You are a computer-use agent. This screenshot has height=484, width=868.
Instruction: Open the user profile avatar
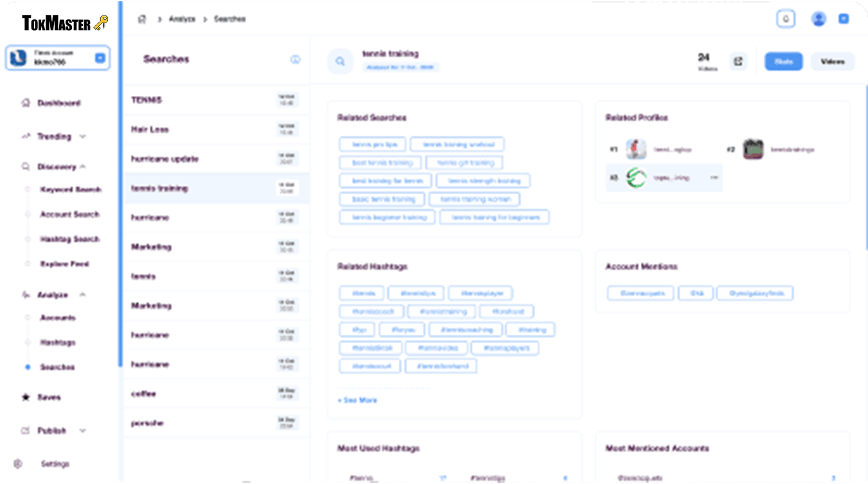tap(818, 19)
